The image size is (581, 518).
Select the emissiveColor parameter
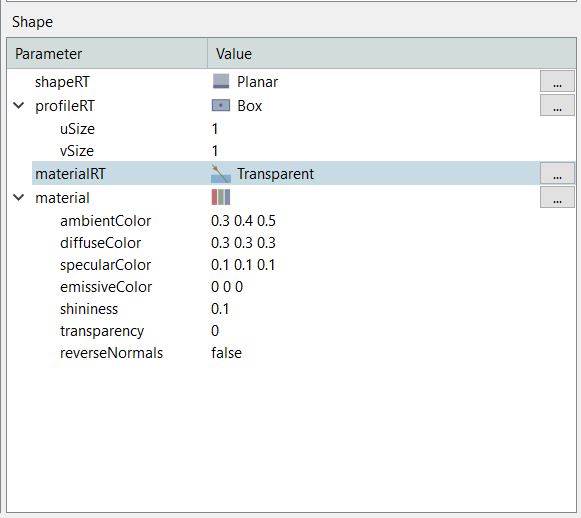pos(106,287)
